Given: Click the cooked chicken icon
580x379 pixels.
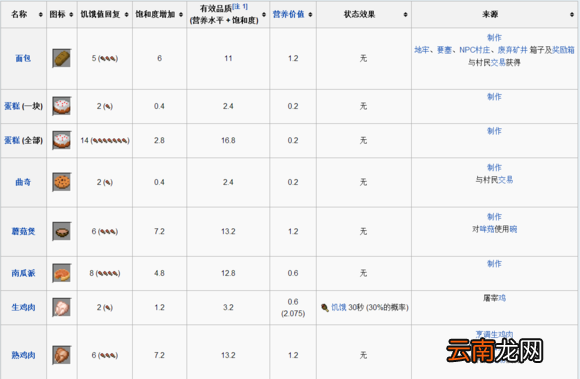Looking at the screenshot, I should (61, 355).
